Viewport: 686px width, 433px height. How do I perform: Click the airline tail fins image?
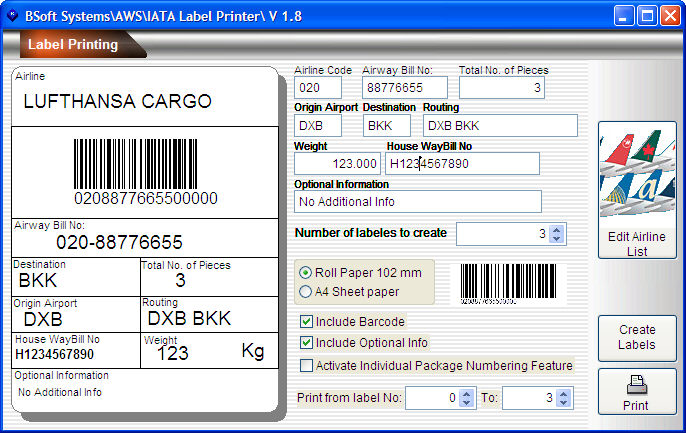pos(637,173)
